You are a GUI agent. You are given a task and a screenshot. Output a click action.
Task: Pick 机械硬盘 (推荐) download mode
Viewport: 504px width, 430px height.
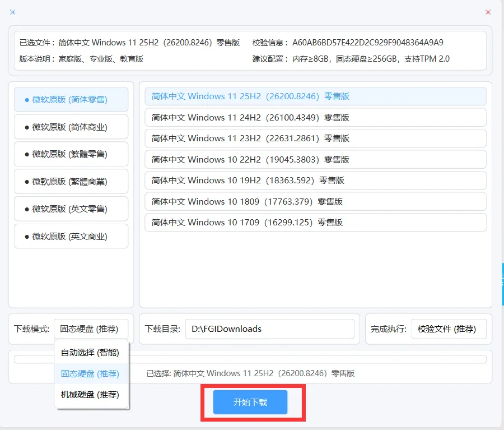pos(91,395)
